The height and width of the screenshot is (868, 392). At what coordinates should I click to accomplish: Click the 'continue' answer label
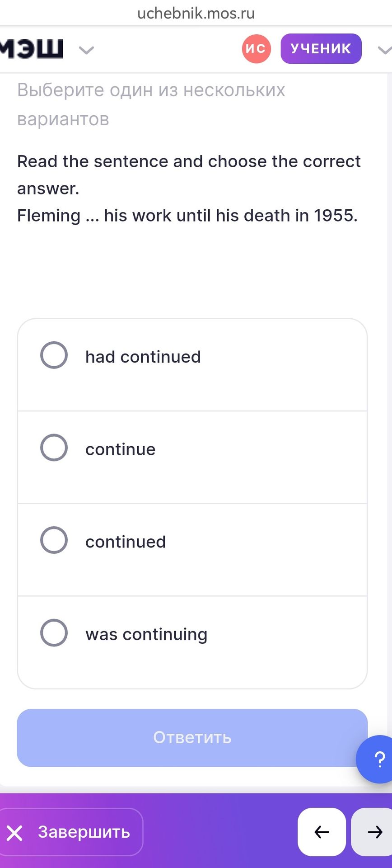(x=121, y=449)
